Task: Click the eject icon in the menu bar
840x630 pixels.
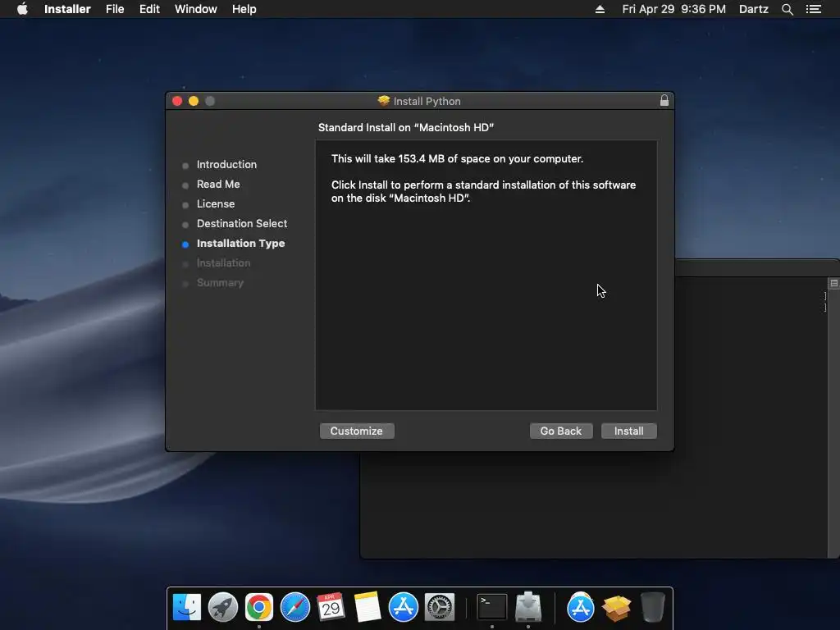Action: pyautogui.click(x=600, y=9)
